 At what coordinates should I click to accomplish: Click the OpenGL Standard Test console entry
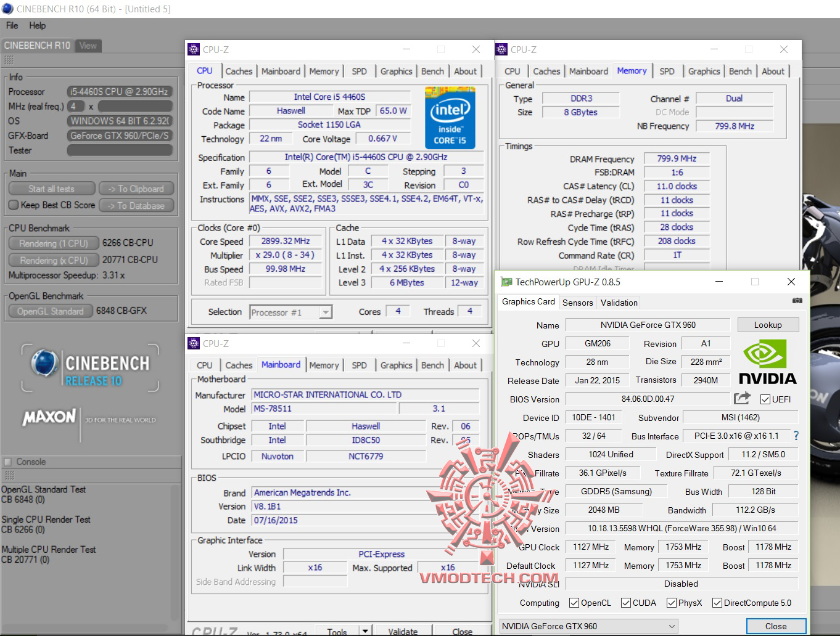[x=44, y=494]
